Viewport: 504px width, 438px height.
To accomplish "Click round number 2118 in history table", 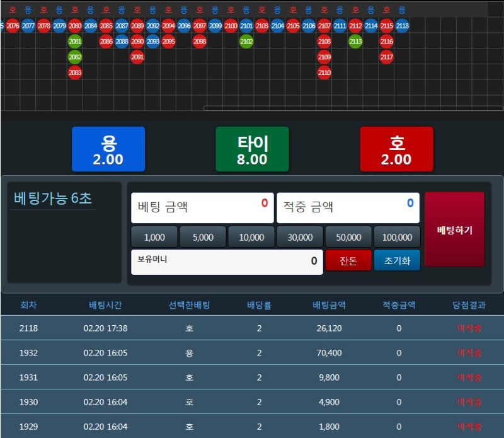I will click(x=28, y=328).
